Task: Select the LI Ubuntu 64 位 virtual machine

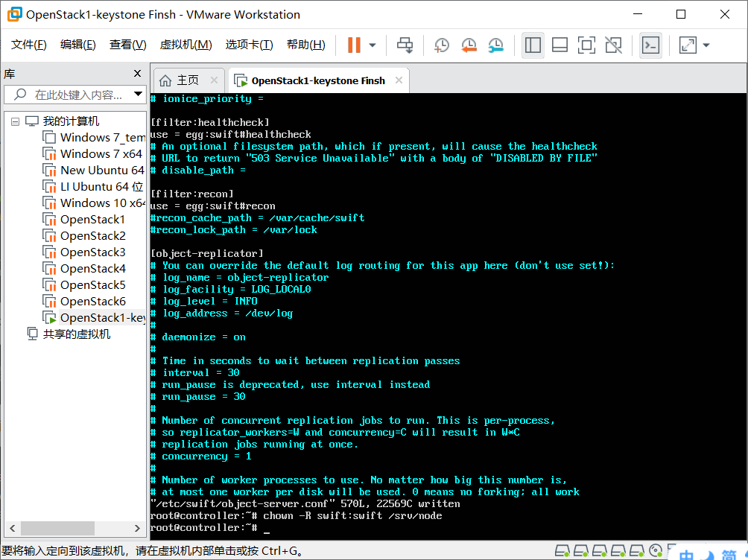Action: 101,186
